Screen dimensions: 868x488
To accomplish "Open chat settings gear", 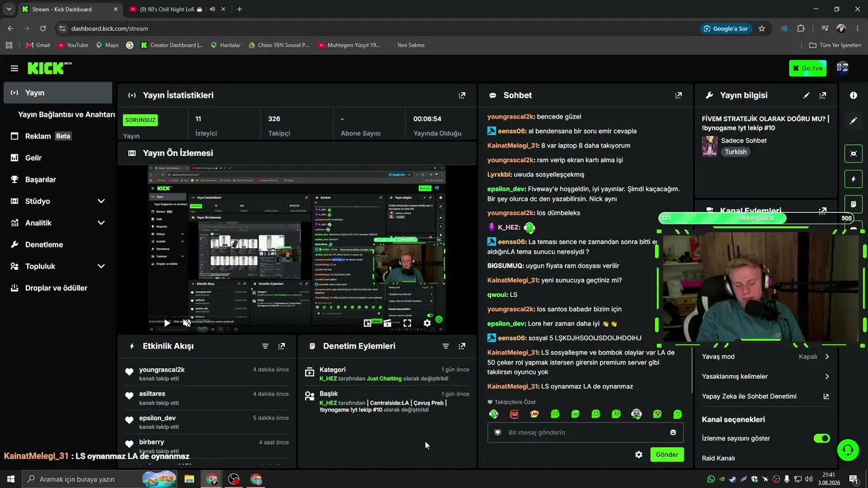I will pyautogui.click(x=639, y=455).
